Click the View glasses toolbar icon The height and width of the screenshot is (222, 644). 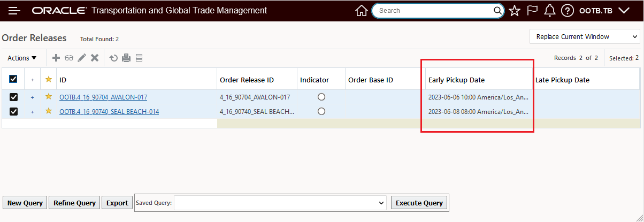pyautogui.click(x=69, y=58)
